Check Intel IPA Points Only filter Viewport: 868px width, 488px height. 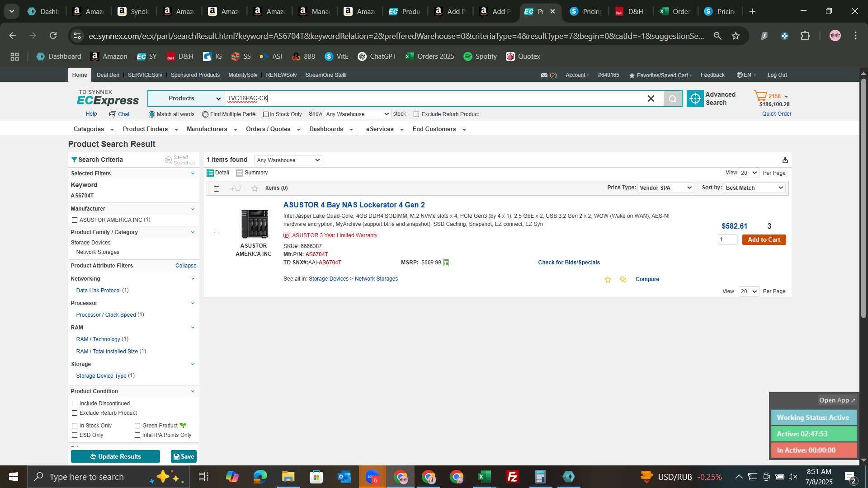click(137, 435)
